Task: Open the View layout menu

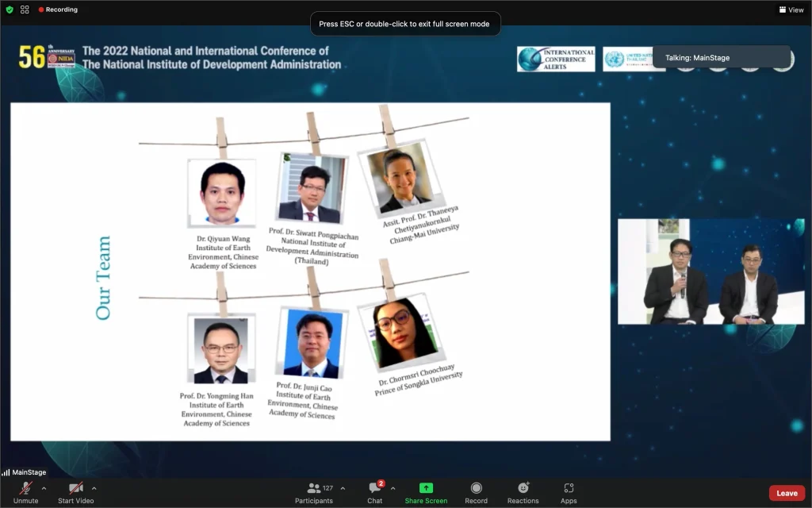Action: 791,10
